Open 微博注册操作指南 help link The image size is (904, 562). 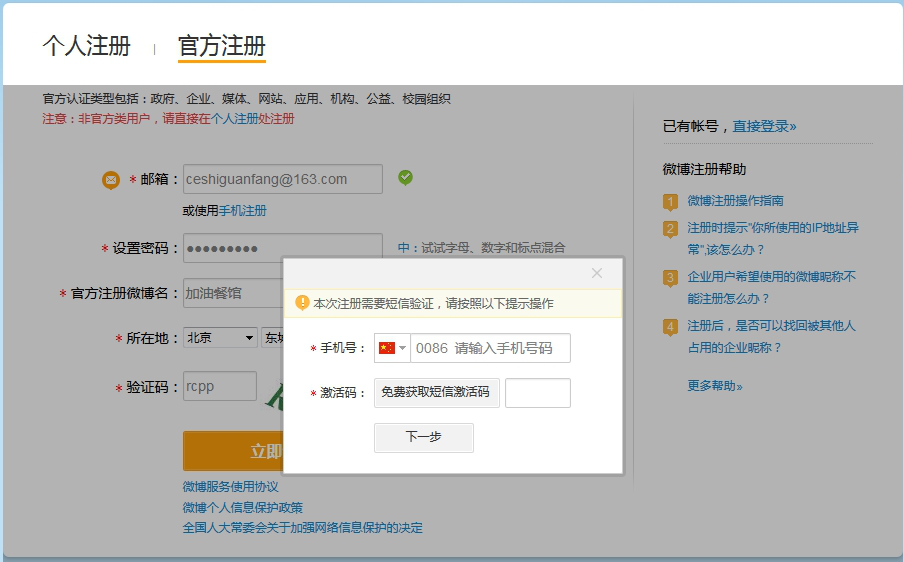point(735,201)
